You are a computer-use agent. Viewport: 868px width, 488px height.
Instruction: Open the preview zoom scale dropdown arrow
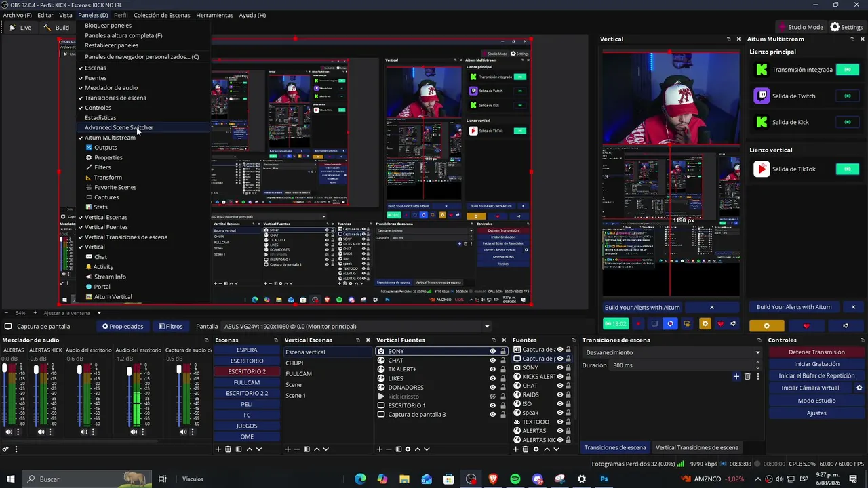click(99, 313)
